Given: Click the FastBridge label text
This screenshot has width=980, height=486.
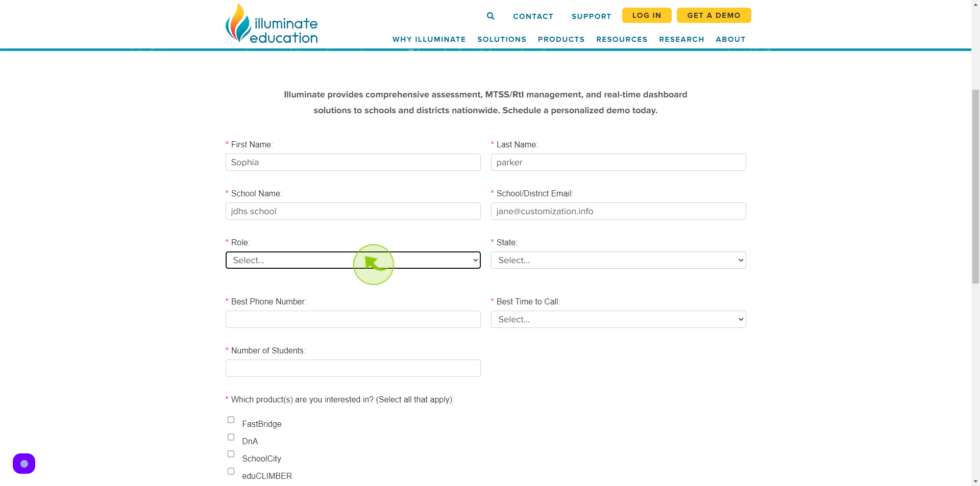Looking at the screenshot, I should 262,424.
